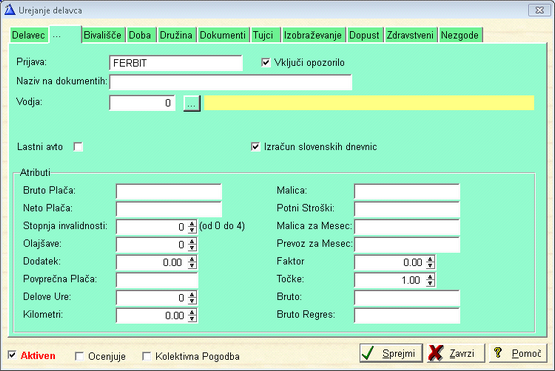Switch to the Izobraževanje tab
This screenshot has width=555, height=371.
pyautogui.click(x=313, y=35)
